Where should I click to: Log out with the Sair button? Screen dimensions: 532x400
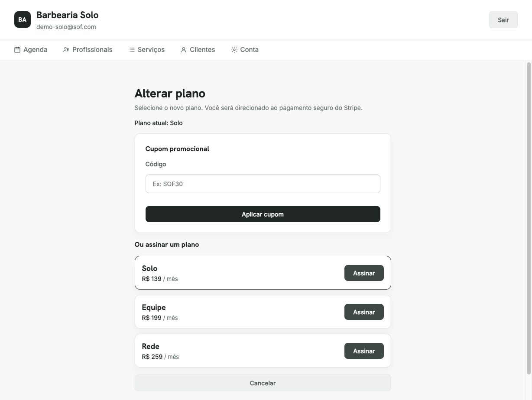click(503, 20)
